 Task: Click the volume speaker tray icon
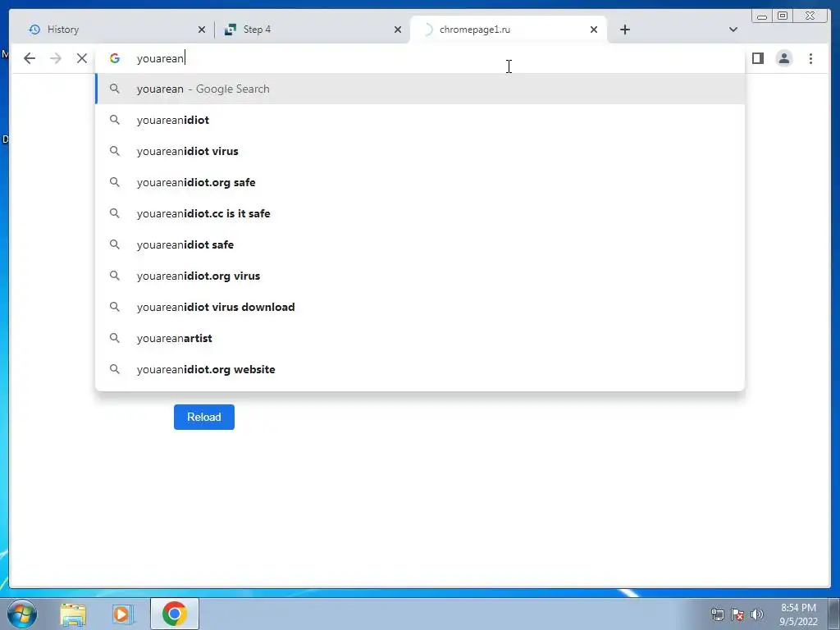pyautogui.click(x=757, y=614)
